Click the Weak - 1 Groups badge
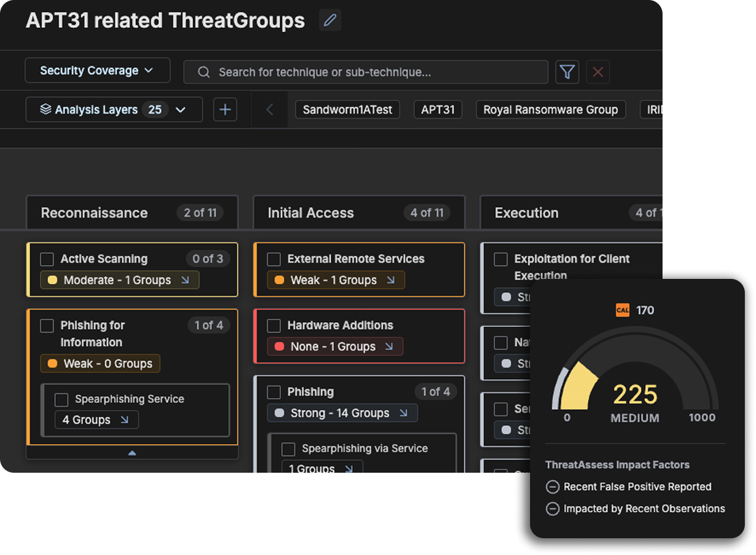 [335, 280]
